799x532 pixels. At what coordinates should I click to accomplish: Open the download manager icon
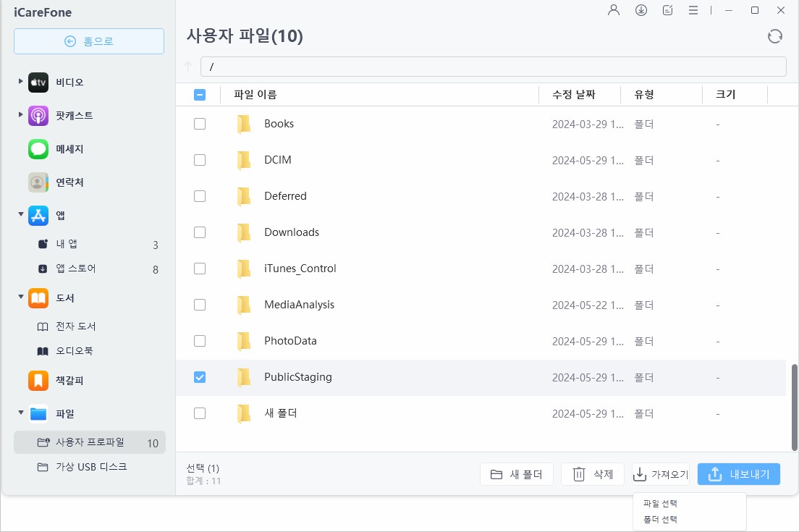pyautogui.click(x=641, y=10)
